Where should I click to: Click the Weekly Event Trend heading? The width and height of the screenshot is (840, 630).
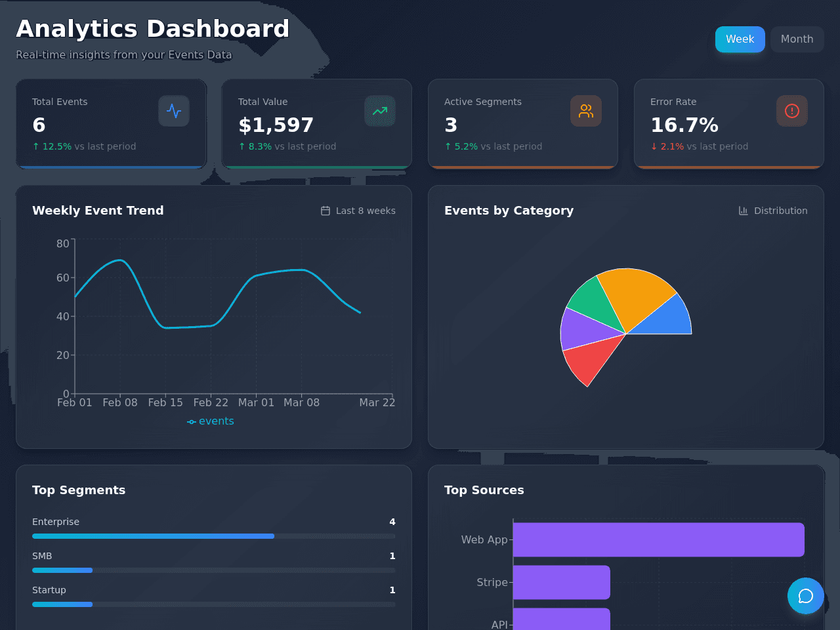click(98, 211)
